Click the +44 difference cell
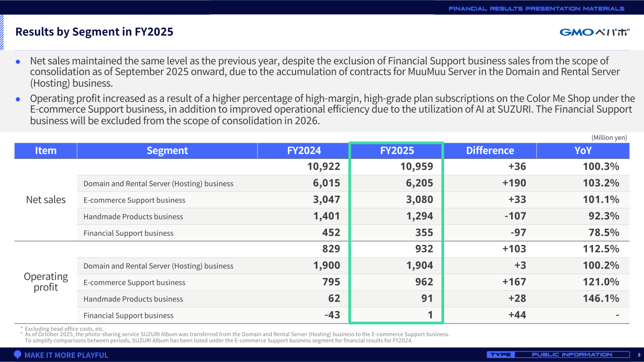The image size is (644, 362). (517, 315)
